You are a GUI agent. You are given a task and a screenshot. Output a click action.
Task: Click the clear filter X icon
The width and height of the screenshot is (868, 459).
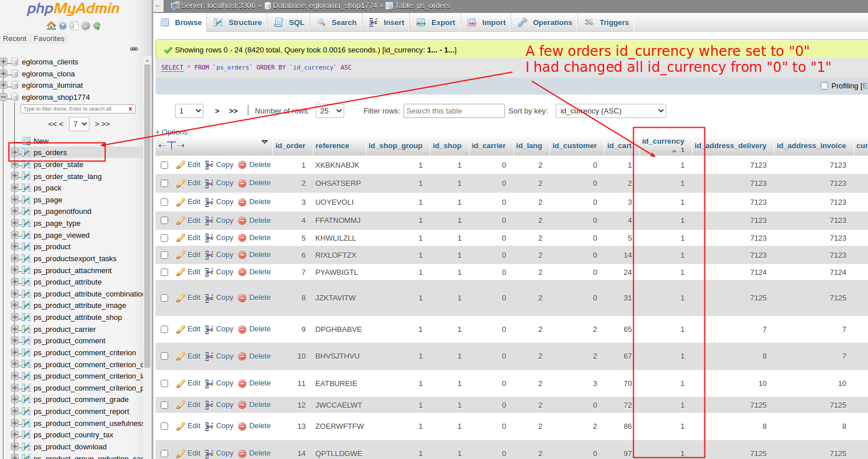coord(131,109)
